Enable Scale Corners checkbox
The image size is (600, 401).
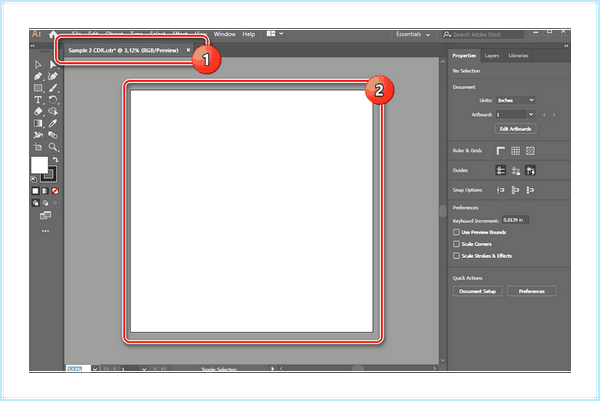click(x=456, y=244)
